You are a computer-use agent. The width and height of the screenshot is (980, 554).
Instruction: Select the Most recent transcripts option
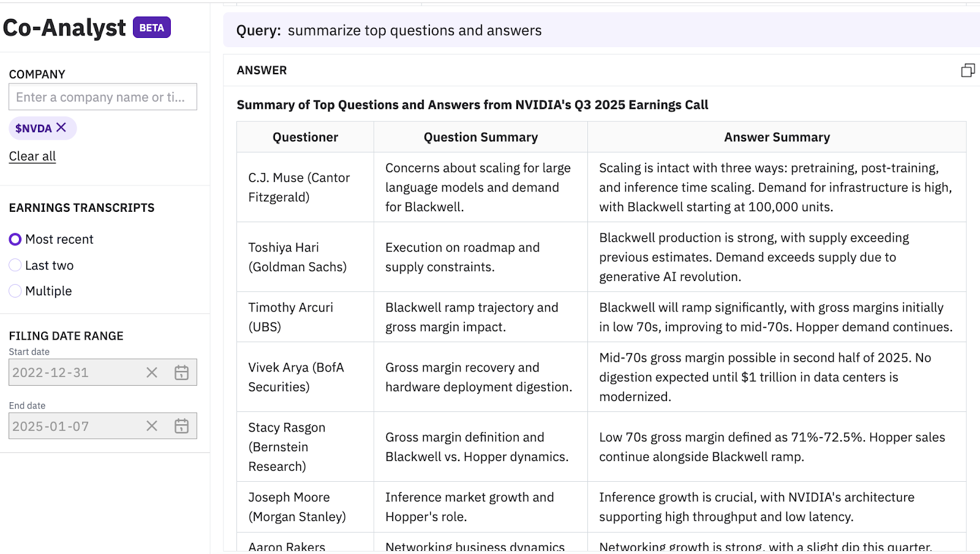pos(15,239)
